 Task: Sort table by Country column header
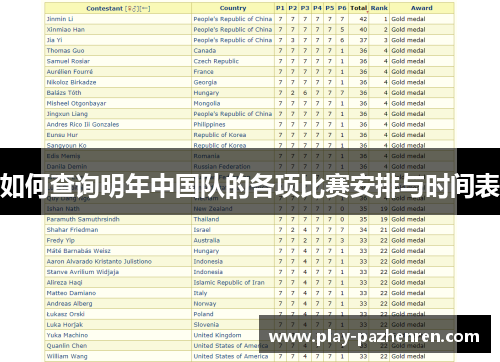[x=233, y=8]
